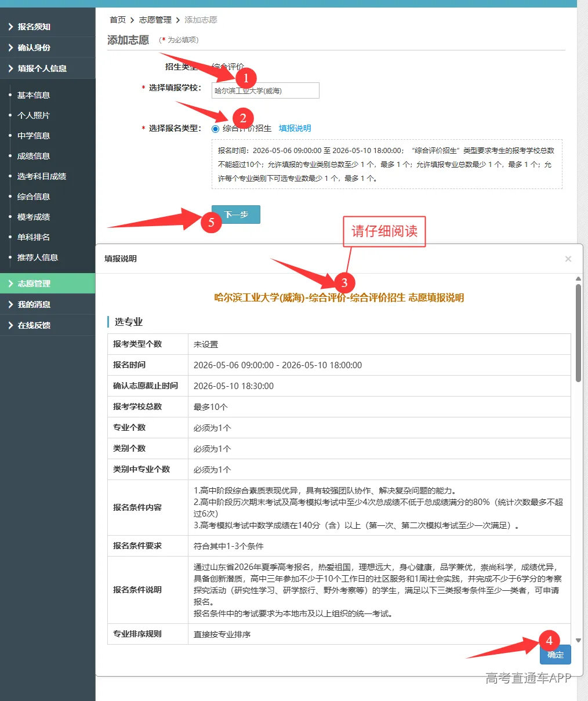The height and width of the screenshot is (701, 588).
Task: Click the 报名条件内容 row label
Action: coord(137,507)
